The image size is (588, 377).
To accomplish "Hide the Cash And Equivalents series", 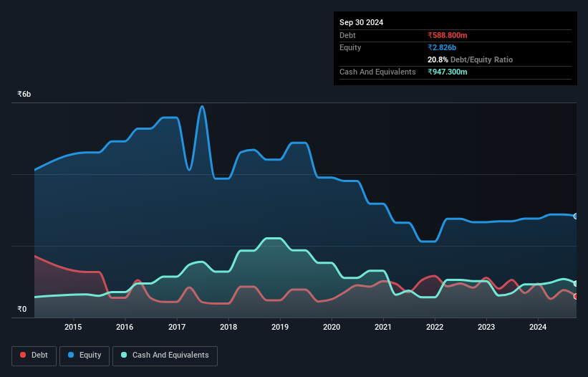I will (x=165, y=355).
